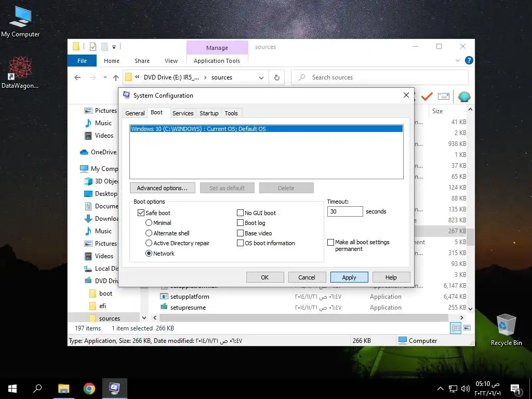Go up one folder level arrow
532x399 pixels.
click(x=116, y=78)
